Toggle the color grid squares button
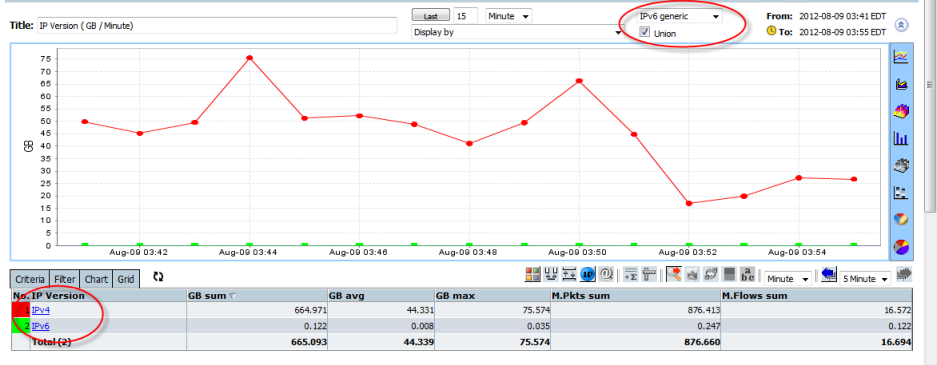The image size is (937, 365). (532, 274)
